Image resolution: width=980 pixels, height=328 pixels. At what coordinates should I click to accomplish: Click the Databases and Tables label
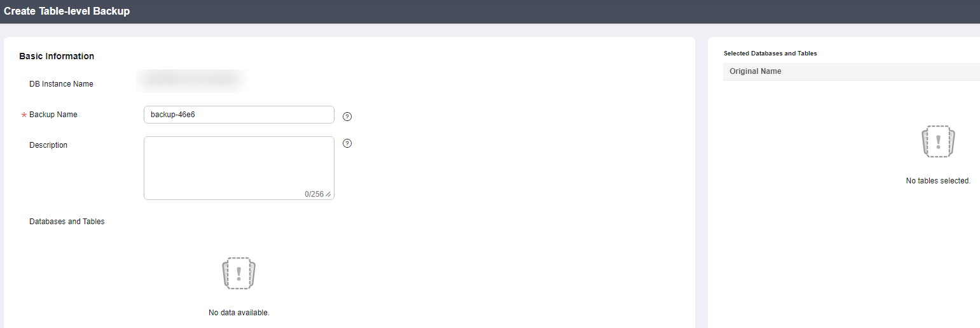67,222
